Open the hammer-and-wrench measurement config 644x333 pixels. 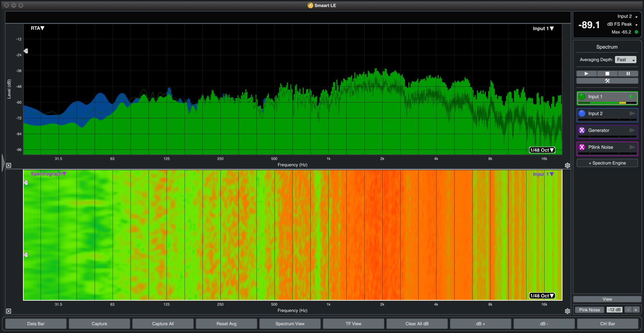click(x=607, y=81)
